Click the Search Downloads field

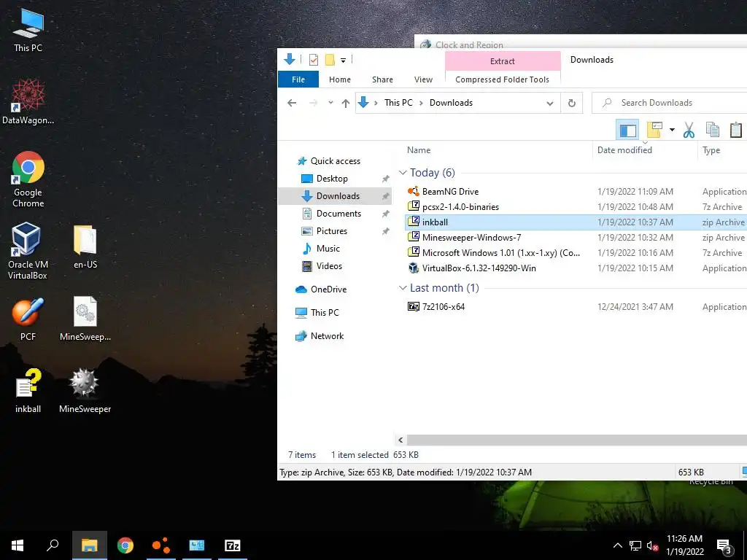[x=670, y=103]
